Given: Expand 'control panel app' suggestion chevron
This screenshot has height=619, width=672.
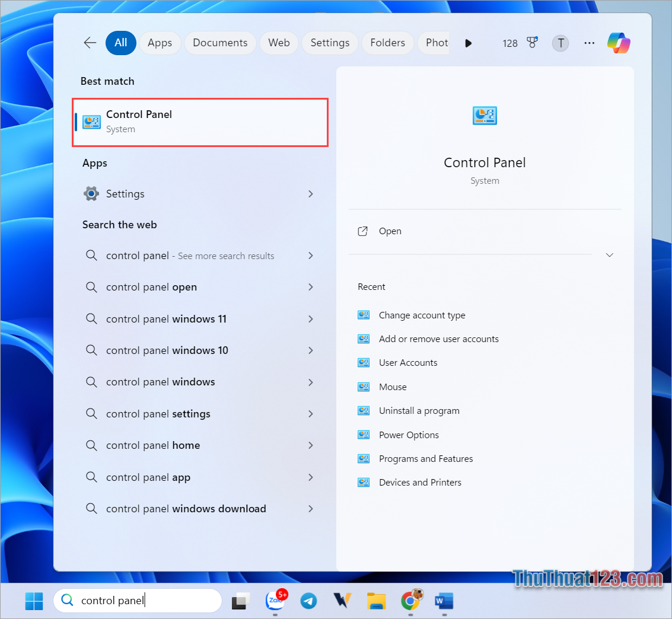Looking at the screenshot, I should point(311,477).
